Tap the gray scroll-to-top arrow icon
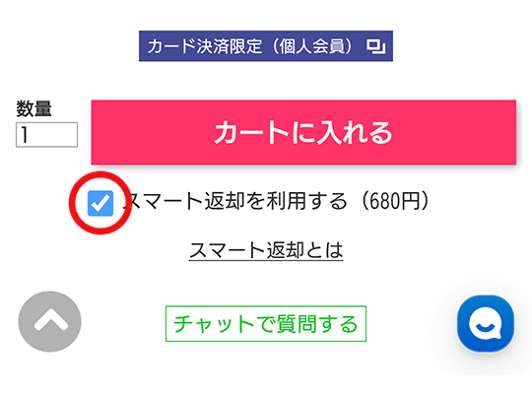This screenshot has width=532, height=394. (50, 321)
